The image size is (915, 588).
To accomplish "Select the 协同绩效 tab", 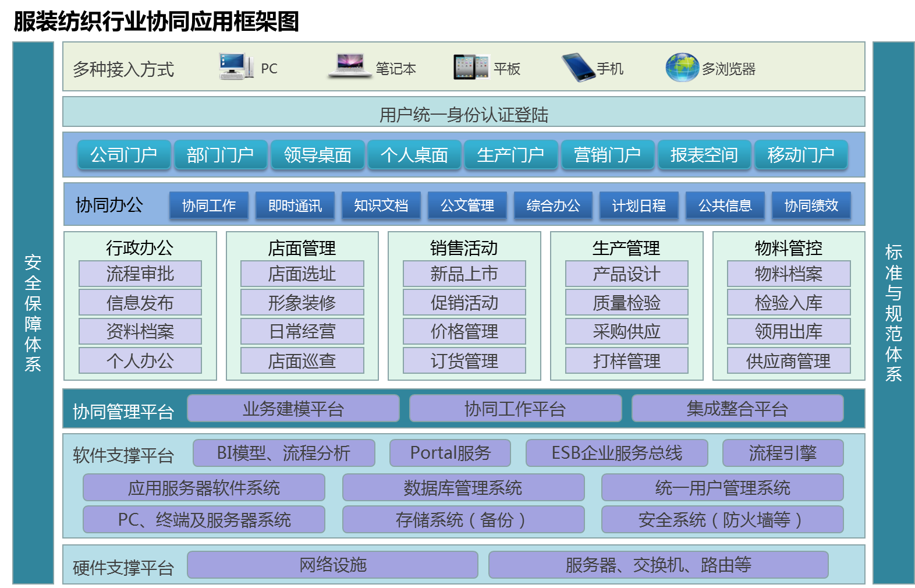I will click(x=811, y=206).
